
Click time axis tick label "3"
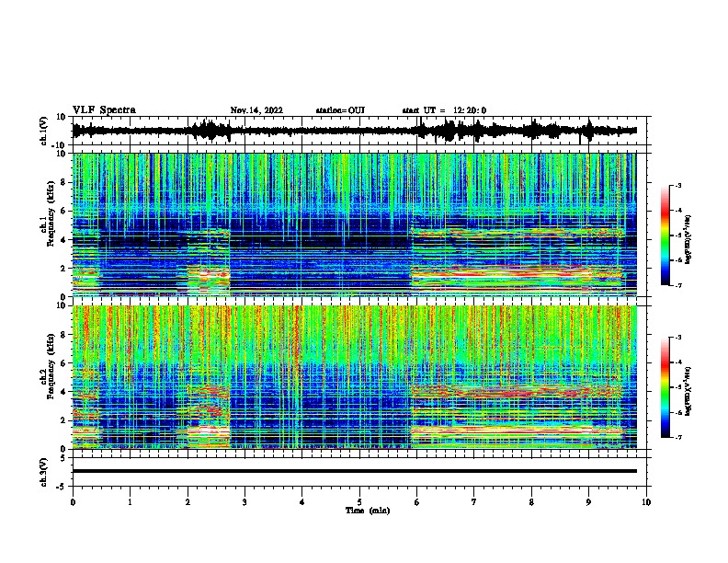pos(245,502)
